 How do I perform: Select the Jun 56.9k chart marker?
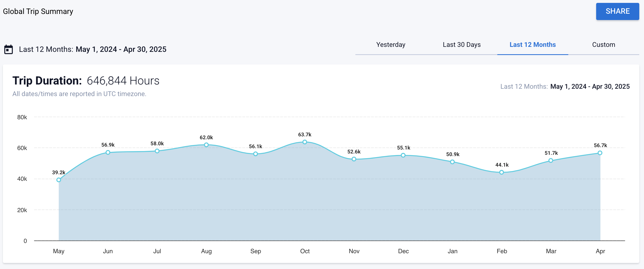108,152
